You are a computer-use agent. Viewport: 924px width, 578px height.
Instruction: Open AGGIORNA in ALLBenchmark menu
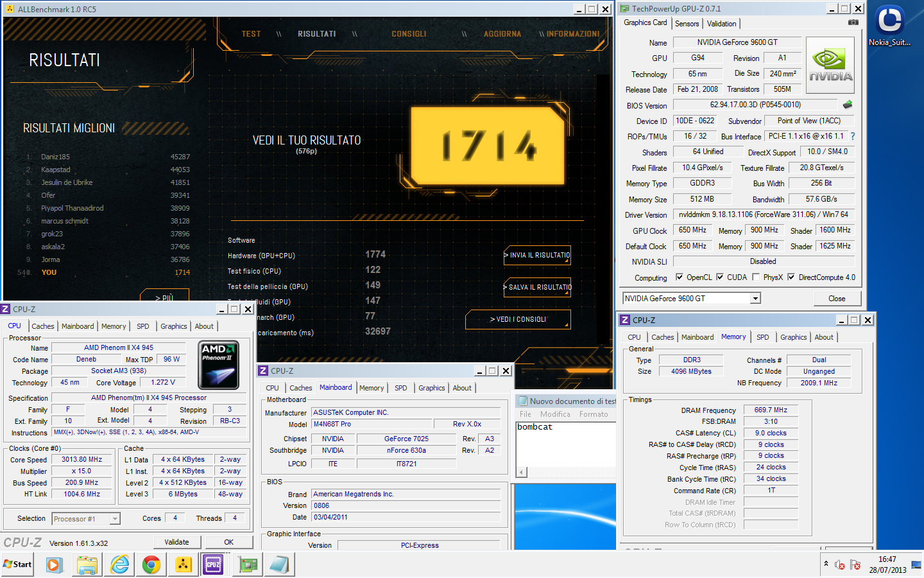click(502, 34)
